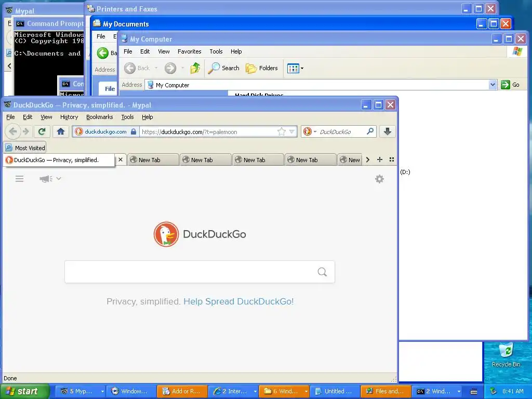Click the magnifier in the Mypal search box

point(370,131)
